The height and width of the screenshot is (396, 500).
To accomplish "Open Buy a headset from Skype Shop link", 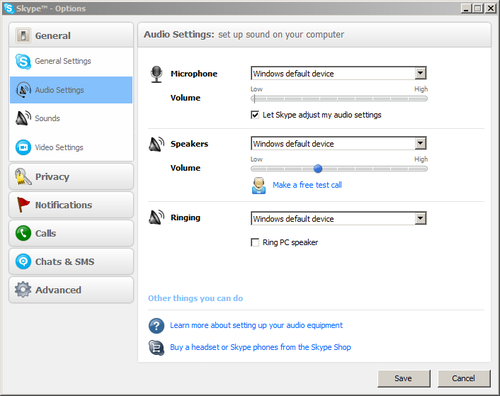I will 260,347.
